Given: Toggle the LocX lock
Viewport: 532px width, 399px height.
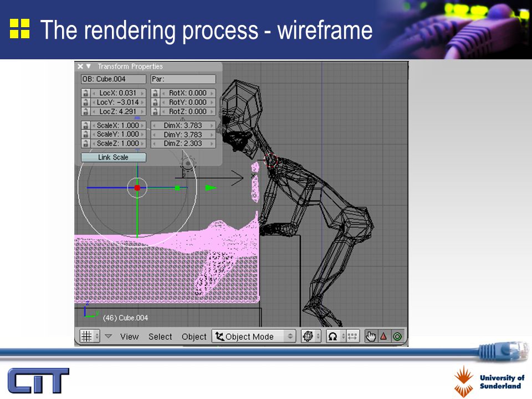Looking at the screenshot, I should point(85,93).
